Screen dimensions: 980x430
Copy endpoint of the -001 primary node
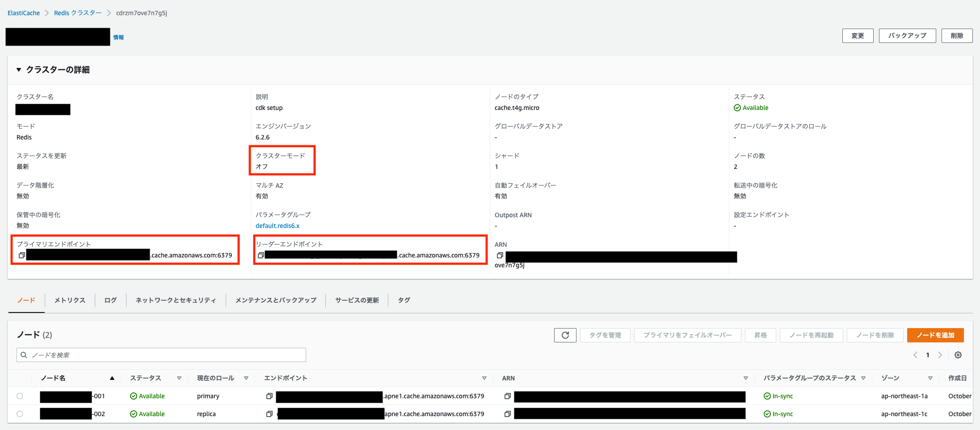coord(269,396)
